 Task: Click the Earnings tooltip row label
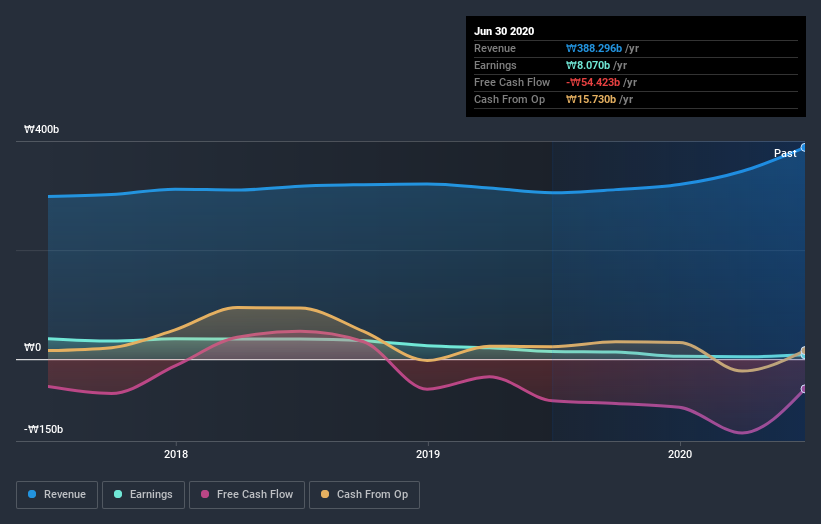click(x=495, y=65)
